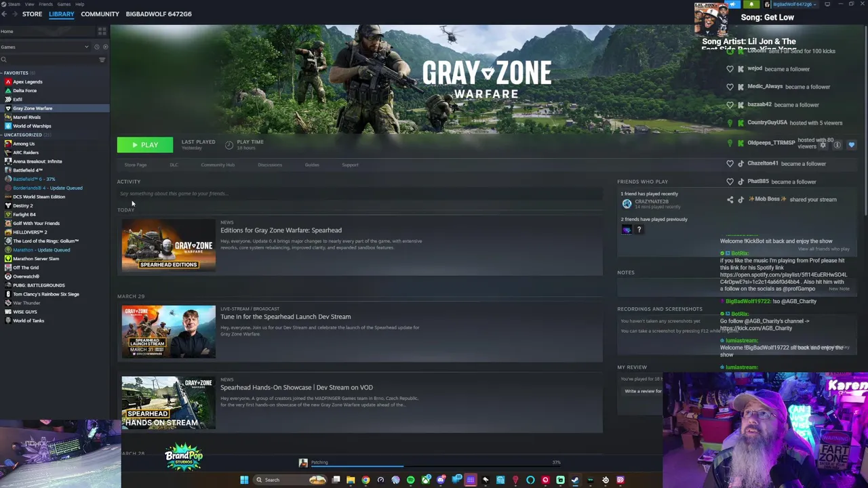Image resolution: width=868 pixels, height=488 pixels.
Task: Select ARC Raiders in the library list
Action: (x=26, y=152)
